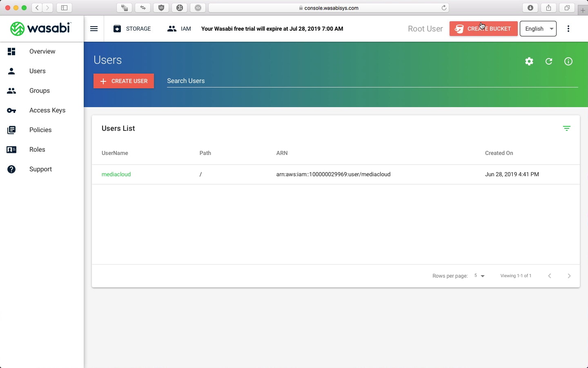
Task: Open the info icon on Users header
Action: pyautogui.click(x=568, y=61)
